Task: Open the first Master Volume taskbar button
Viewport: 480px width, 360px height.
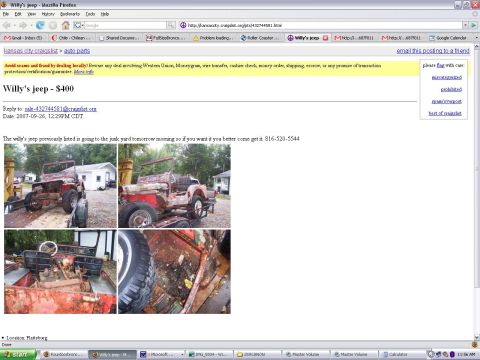Action: [x=307, y=354]
